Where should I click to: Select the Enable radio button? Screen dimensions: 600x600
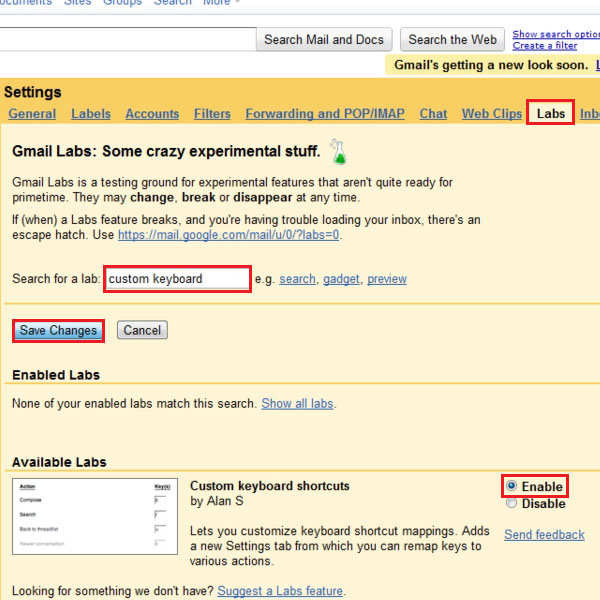[x=512, y=486]
